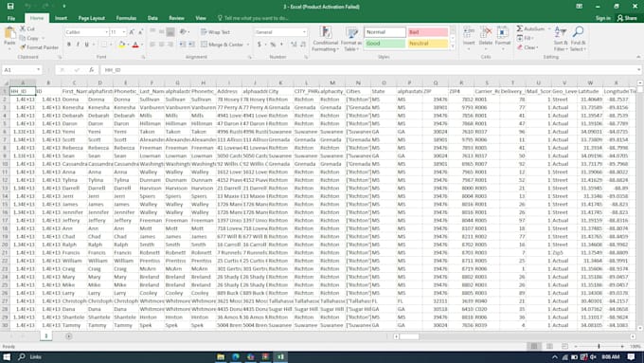Click the Tell me what you want to do box

tap(253, 18)
